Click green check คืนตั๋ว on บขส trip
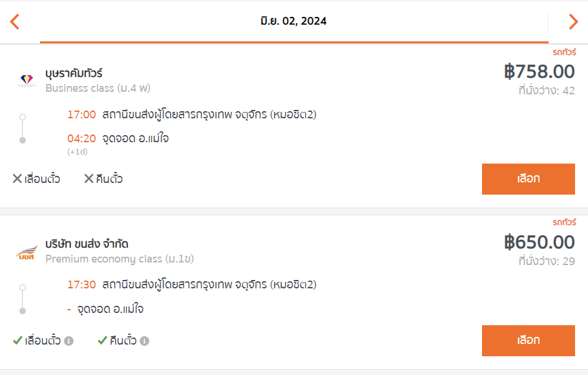Viewport: 588px width, 375px height. [117, 341]
